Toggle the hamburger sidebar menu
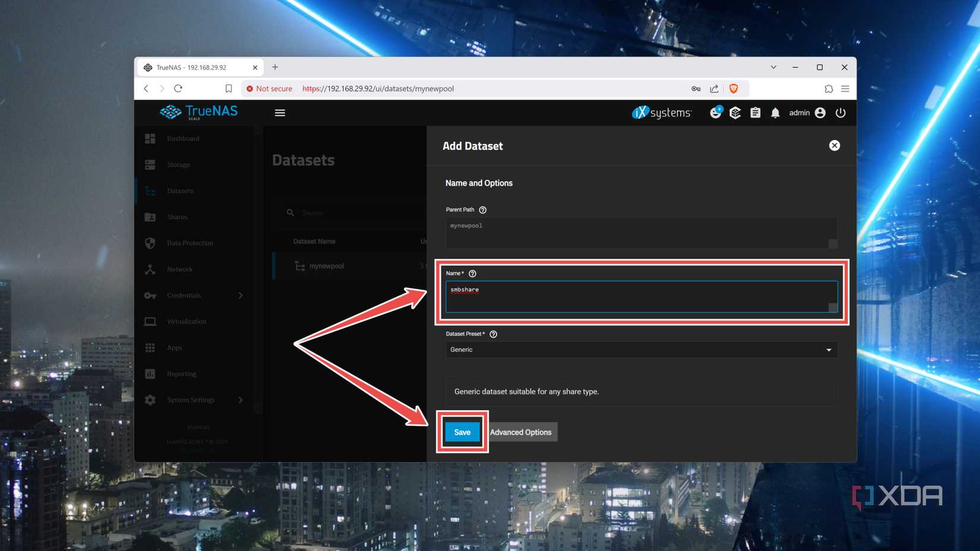The image size is (980, 551). [x=280, y=113]
